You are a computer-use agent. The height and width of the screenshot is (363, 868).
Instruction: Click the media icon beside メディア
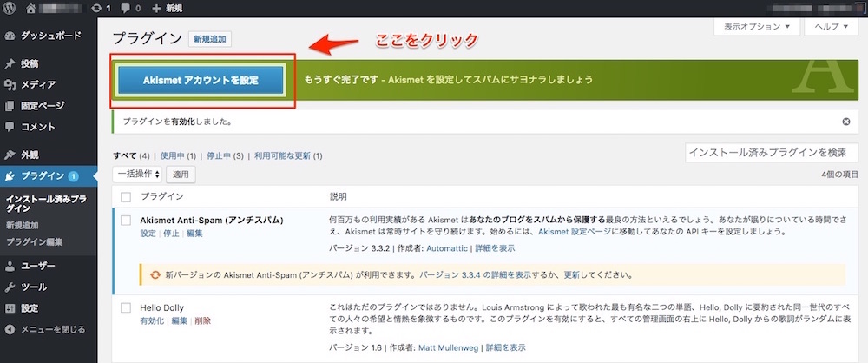10,85
